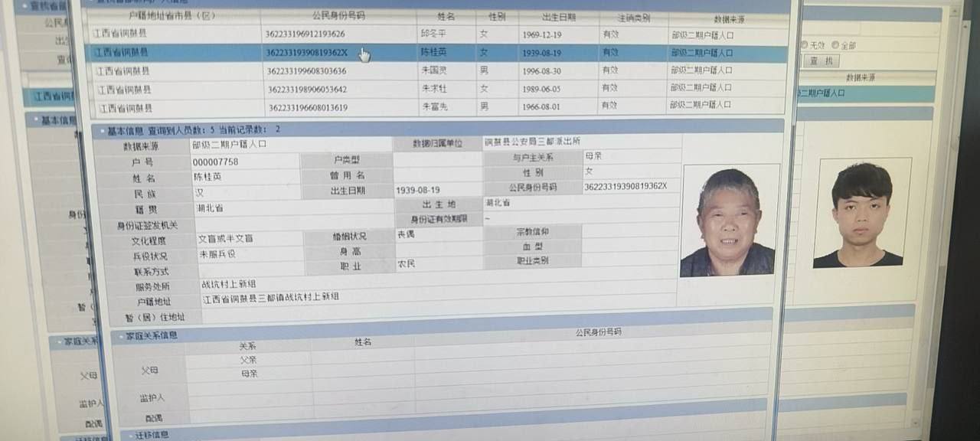Click the blue square icon beside 基本信息 header
The width and height of the screenshot is (980, 441).
coord(103,130)
